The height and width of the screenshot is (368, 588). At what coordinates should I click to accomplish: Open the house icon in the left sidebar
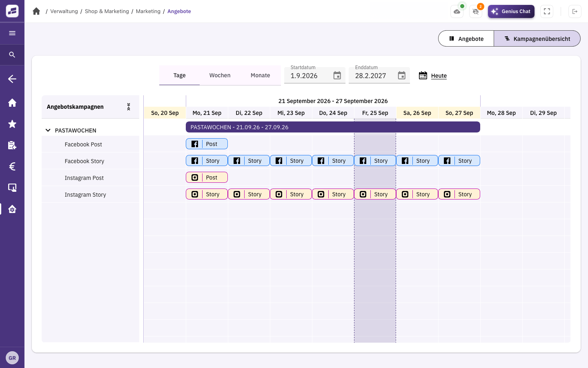coord(12,103)
